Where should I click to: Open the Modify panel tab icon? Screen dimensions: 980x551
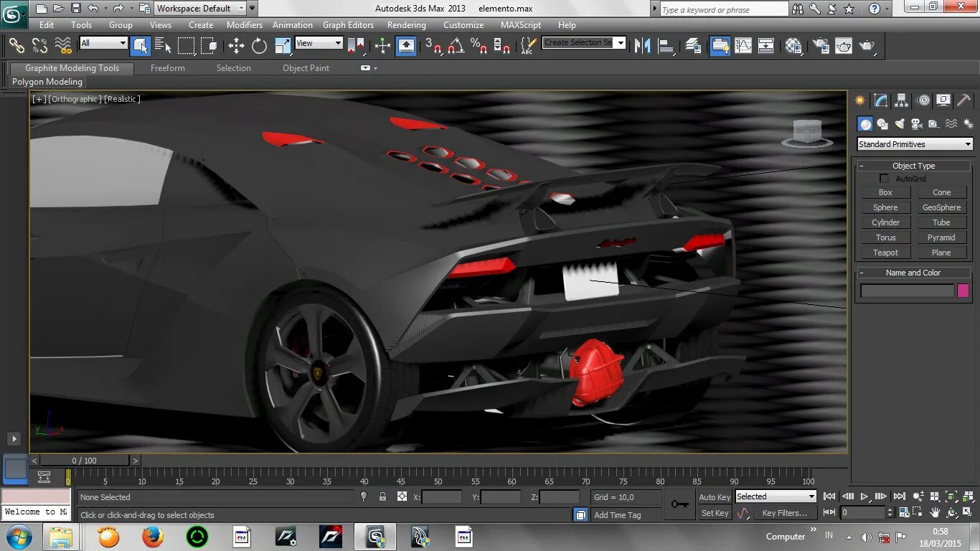881,100
